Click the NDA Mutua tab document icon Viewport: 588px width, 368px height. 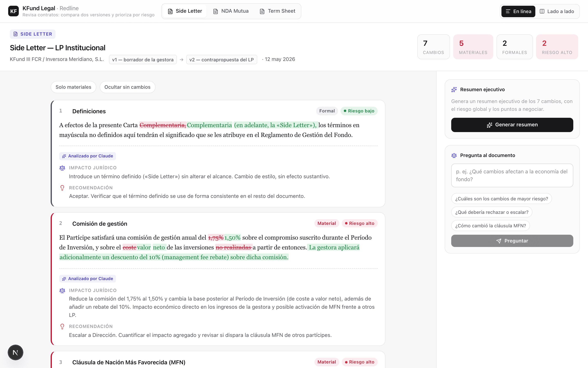pyautogui.click(x=216, y=11)
